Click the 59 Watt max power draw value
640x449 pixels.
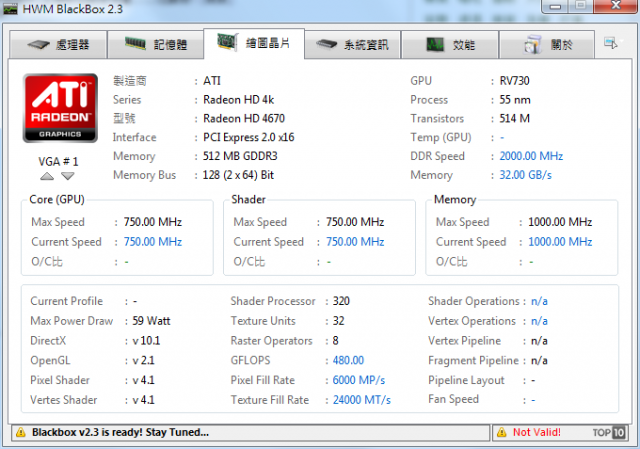(x=151, y=321)
